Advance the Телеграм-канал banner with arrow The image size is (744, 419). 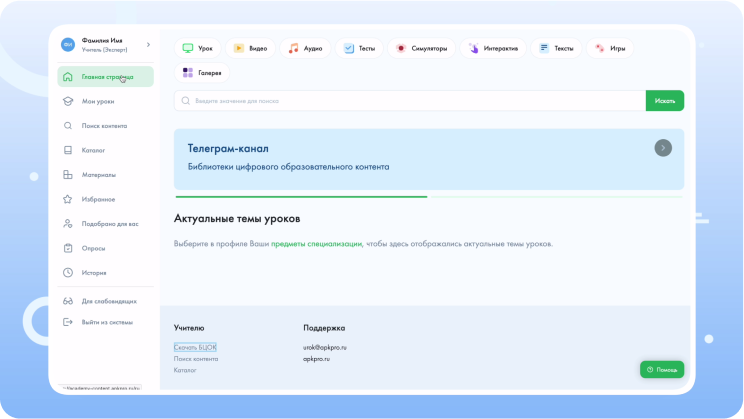point(663,148)
